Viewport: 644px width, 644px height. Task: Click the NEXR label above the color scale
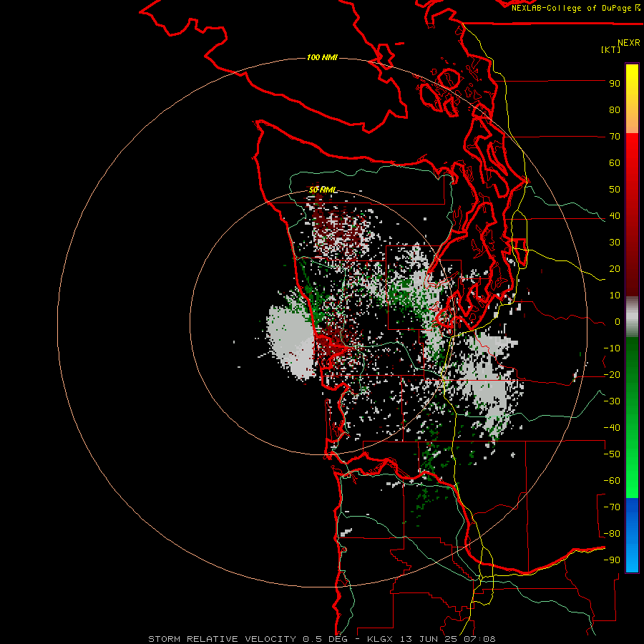tap(629, 43)
